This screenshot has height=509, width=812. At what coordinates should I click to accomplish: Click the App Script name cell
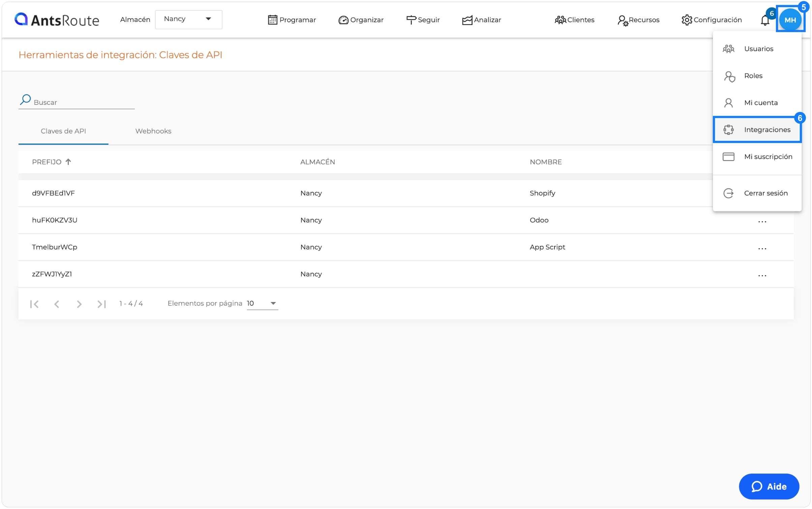547,247
